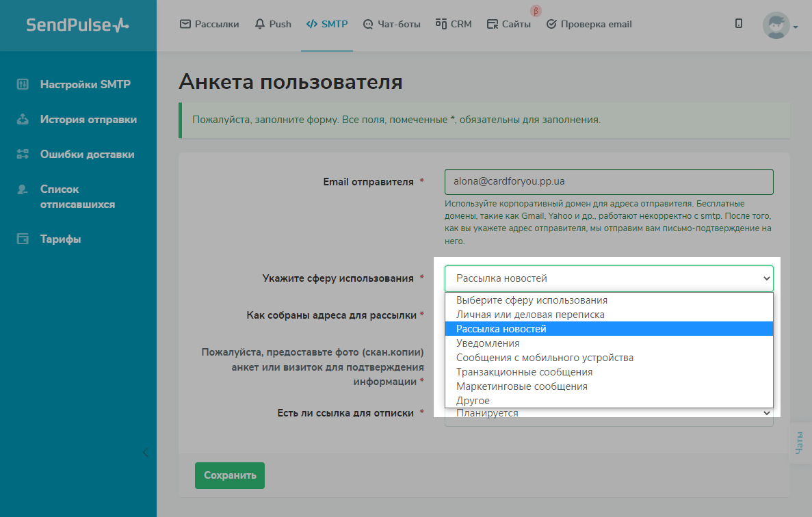Choose Транзакционные сообщения option
The image size is (812, 517).
tap(524, 372)
